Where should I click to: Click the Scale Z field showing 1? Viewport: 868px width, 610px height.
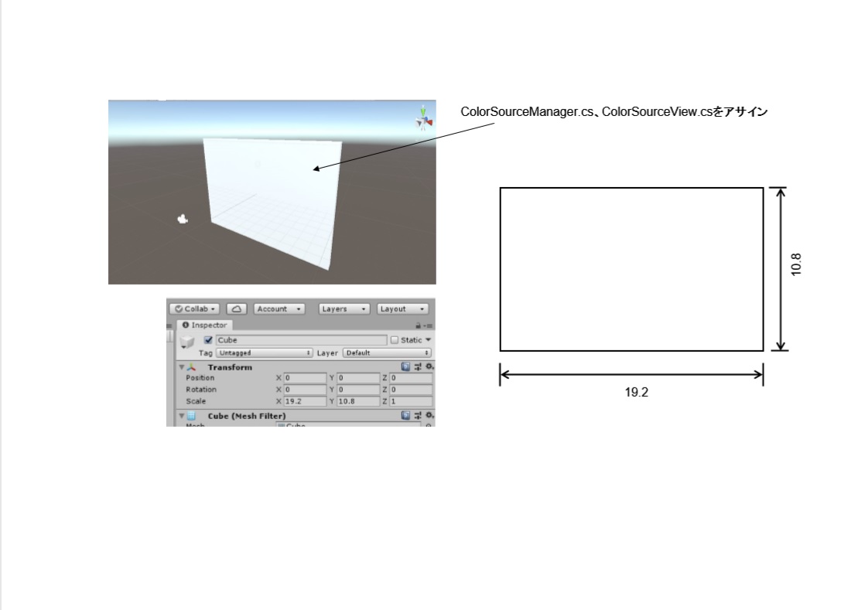411,401
